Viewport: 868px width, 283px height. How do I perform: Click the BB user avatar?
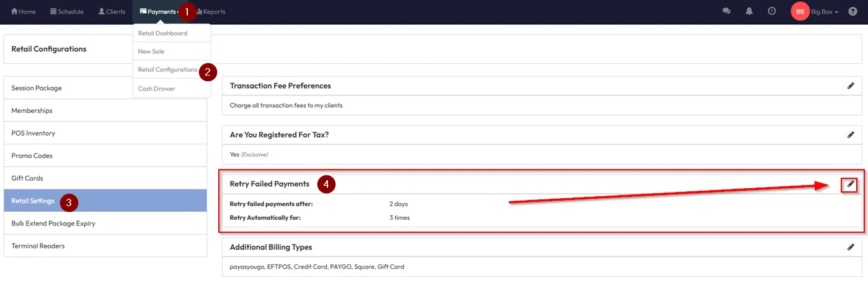[x=800, y=12]
